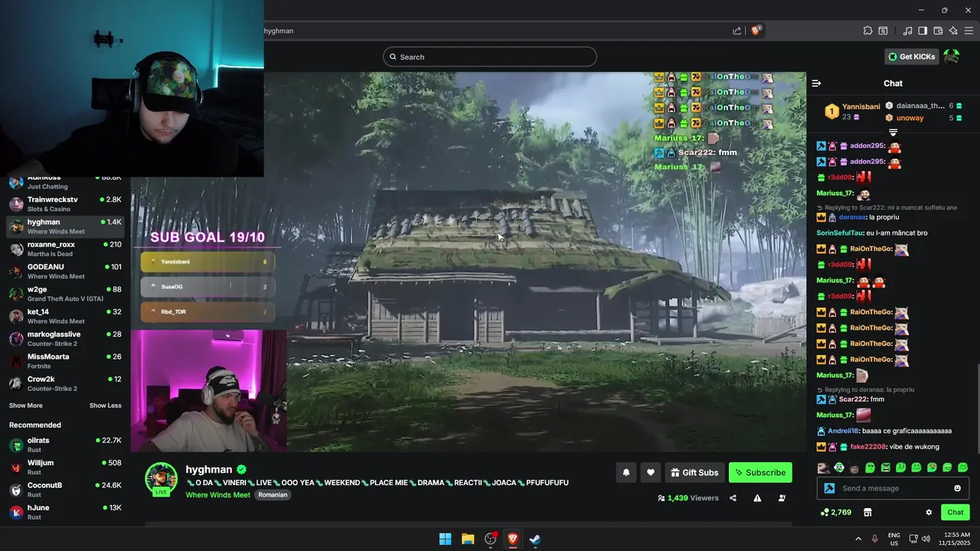Open File Explorer from taskbar

pyautogui.click(x=468, y=539)
